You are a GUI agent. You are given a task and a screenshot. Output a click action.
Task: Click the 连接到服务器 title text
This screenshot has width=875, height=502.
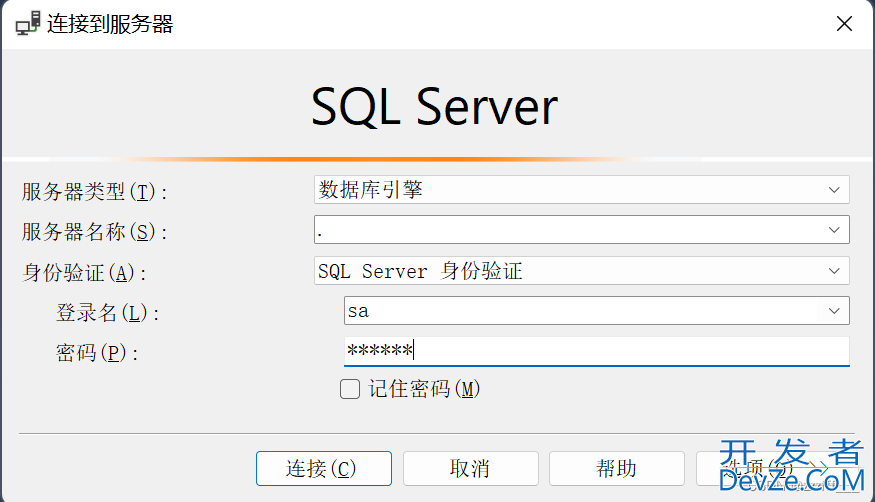point(110,24)
